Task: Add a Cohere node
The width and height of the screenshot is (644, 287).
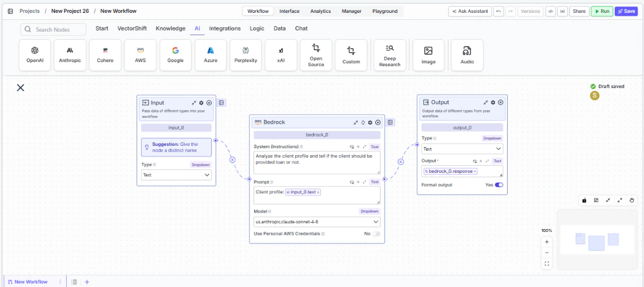Action: [105, 55]
